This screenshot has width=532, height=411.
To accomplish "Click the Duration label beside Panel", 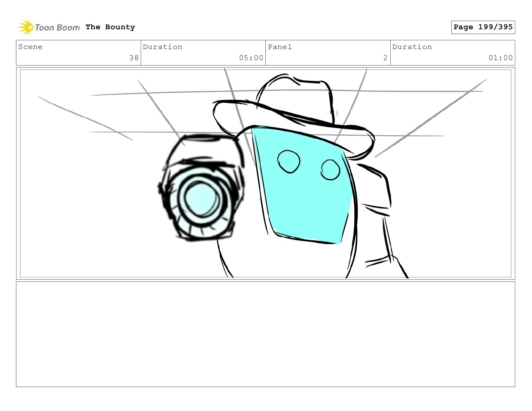I will pos(412,47).
